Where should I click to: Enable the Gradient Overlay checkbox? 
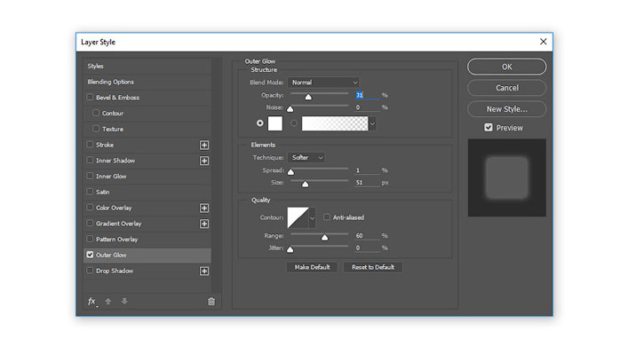pos(90,224)
